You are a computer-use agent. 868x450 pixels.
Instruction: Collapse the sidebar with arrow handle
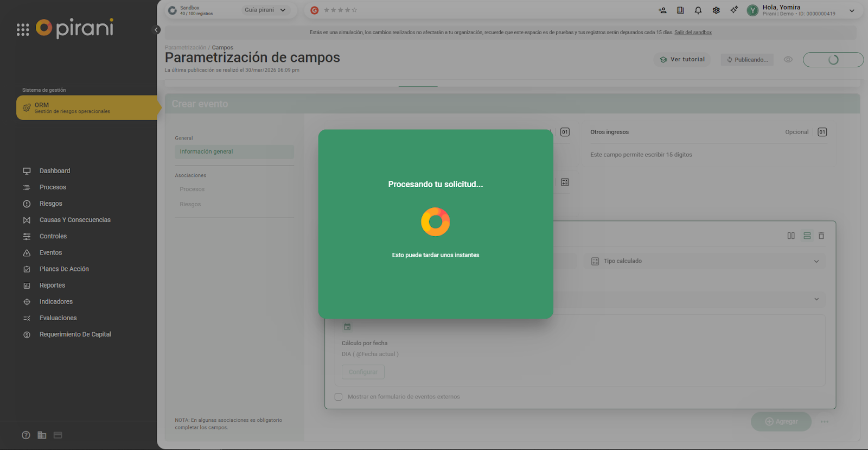156,30
